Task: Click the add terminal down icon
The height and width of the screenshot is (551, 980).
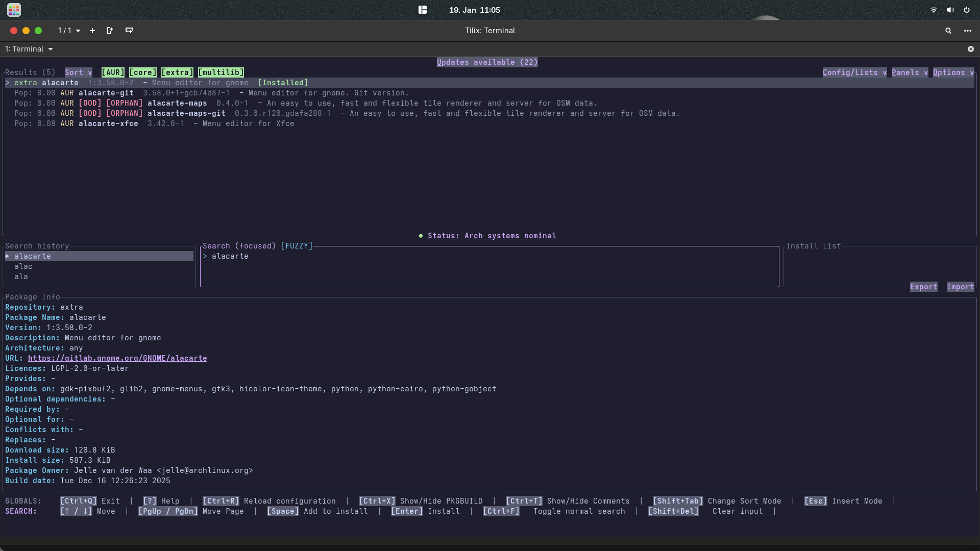Action: tap(129, 31)
